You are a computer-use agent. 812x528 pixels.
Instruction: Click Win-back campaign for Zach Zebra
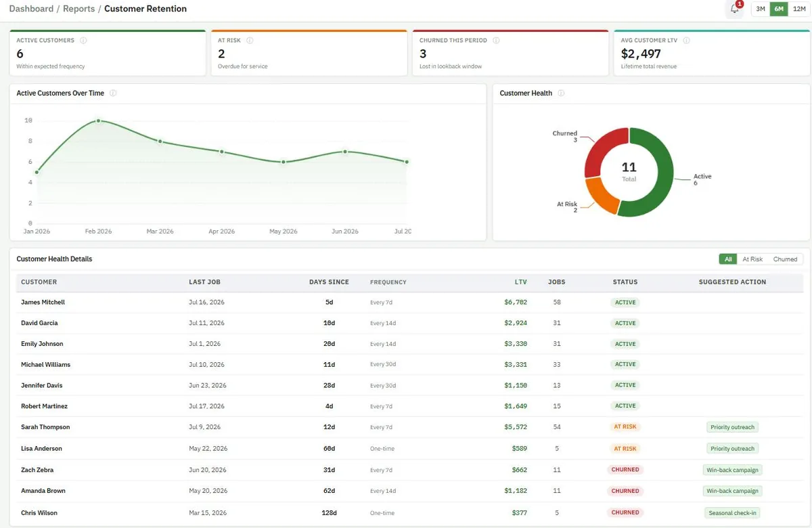click(x=732, y=470)
